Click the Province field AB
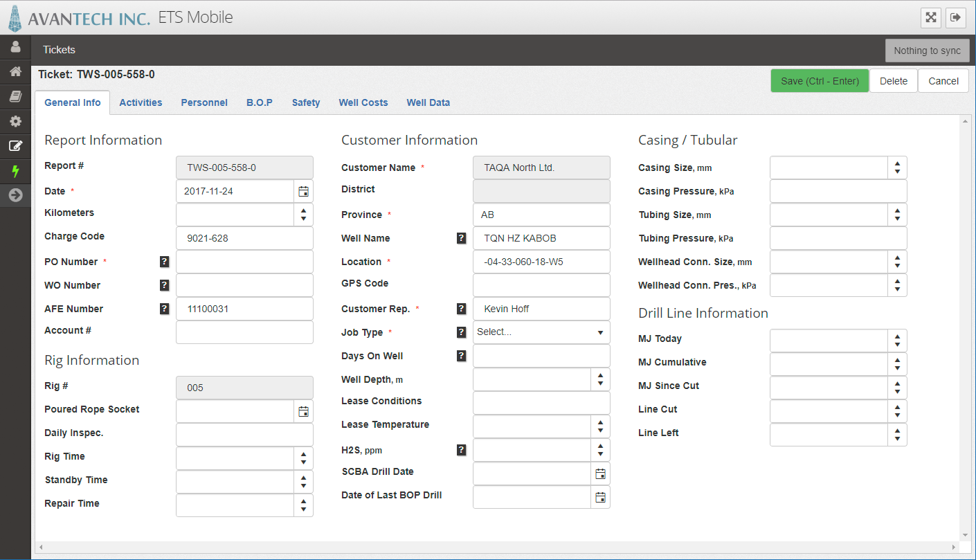 tap(541, 215)
